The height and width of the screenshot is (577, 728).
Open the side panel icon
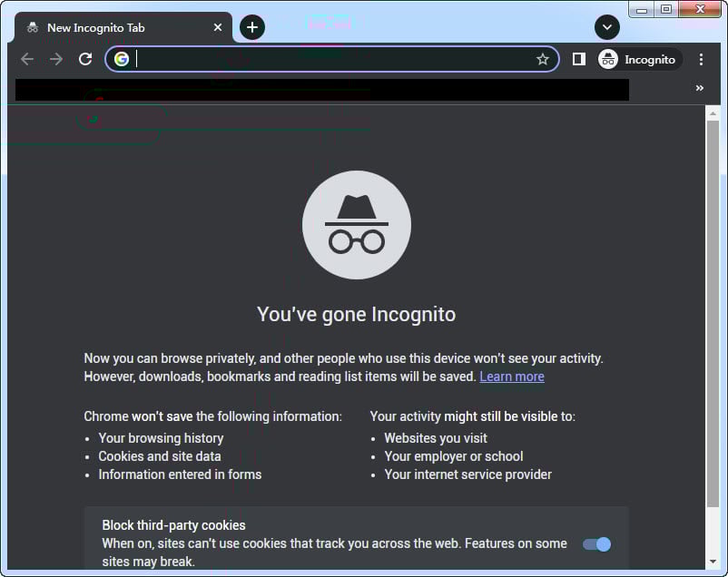[x=578, y=59]
